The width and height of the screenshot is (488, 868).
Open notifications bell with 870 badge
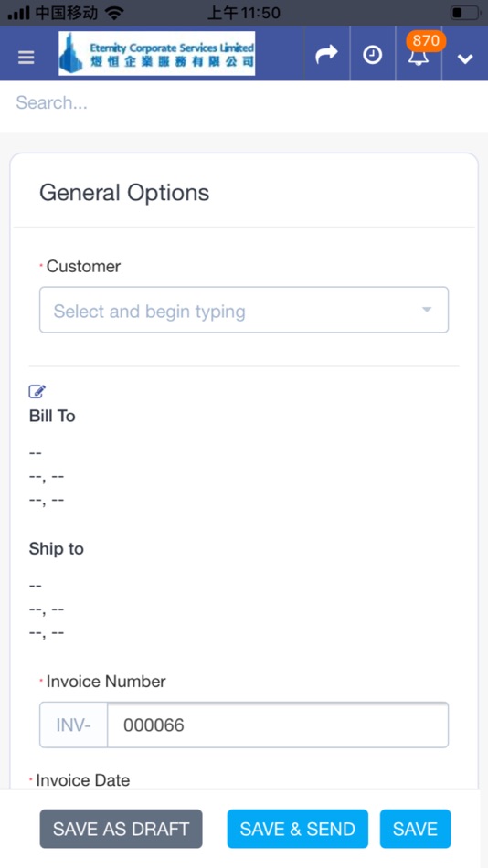pos(419,54)
